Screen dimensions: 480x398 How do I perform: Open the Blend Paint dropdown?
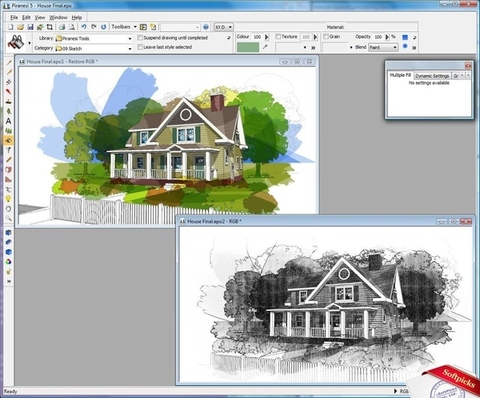[383, 47]
